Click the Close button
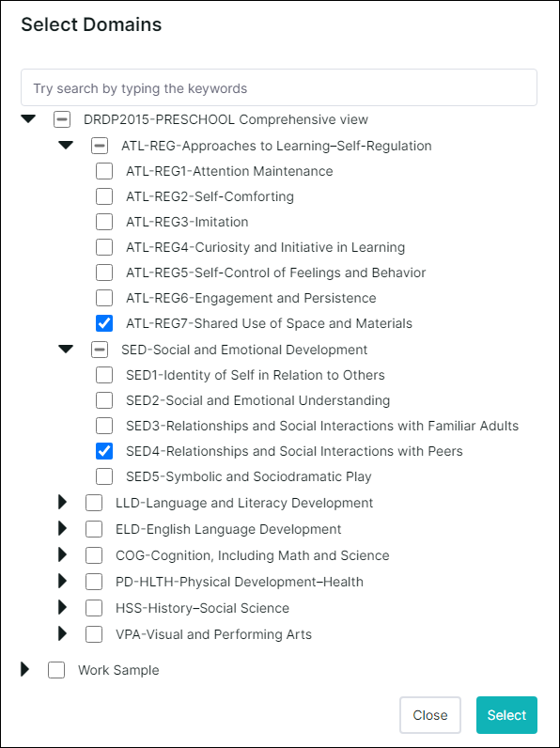 click(430, 714)
